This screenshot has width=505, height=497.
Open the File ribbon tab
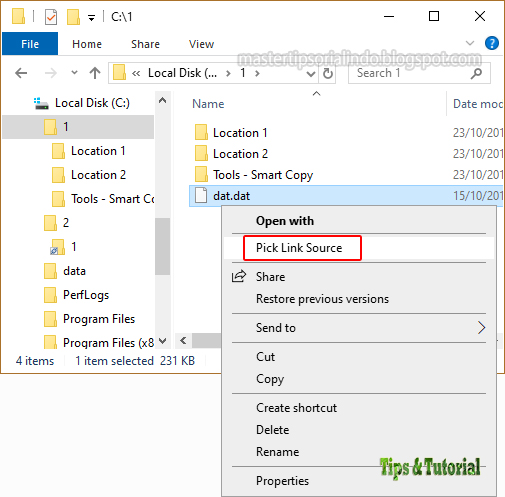(30, 44)
